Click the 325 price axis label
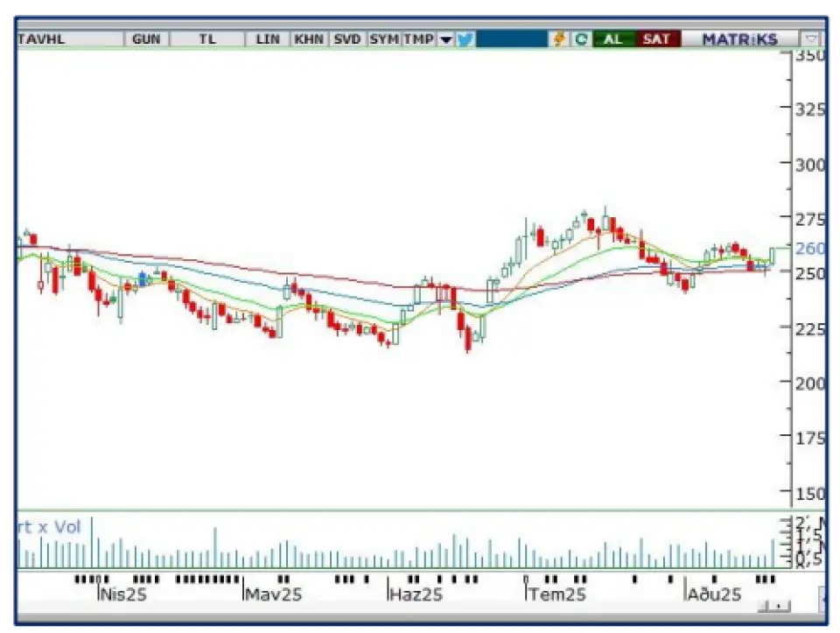Viewport: 840px width, 633px height. tap(810, 109)
